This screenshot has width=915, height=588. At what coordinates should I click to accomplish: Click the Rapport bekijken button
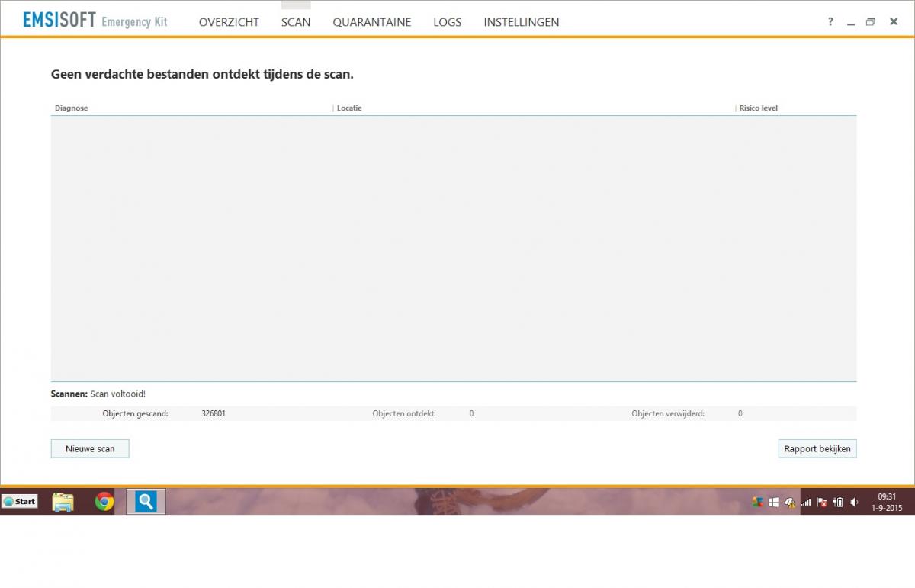(817, 448)
